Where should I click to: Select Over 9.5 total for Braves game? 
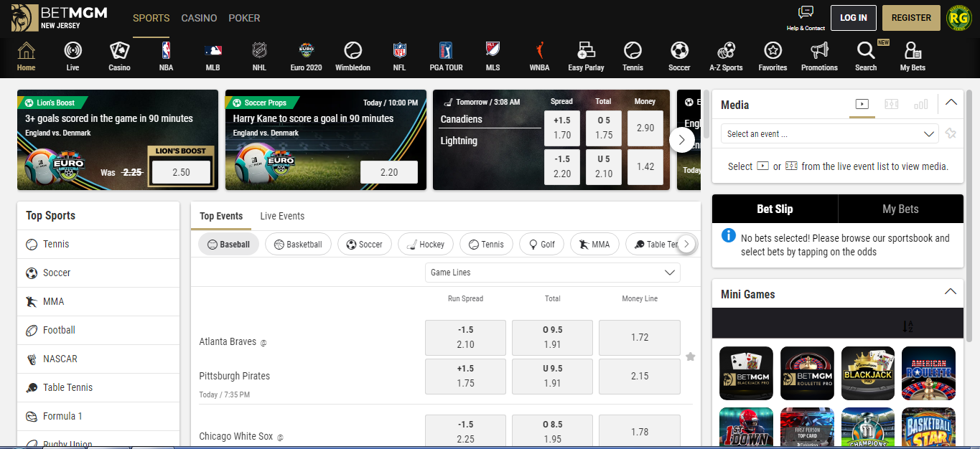coord(552,337)
